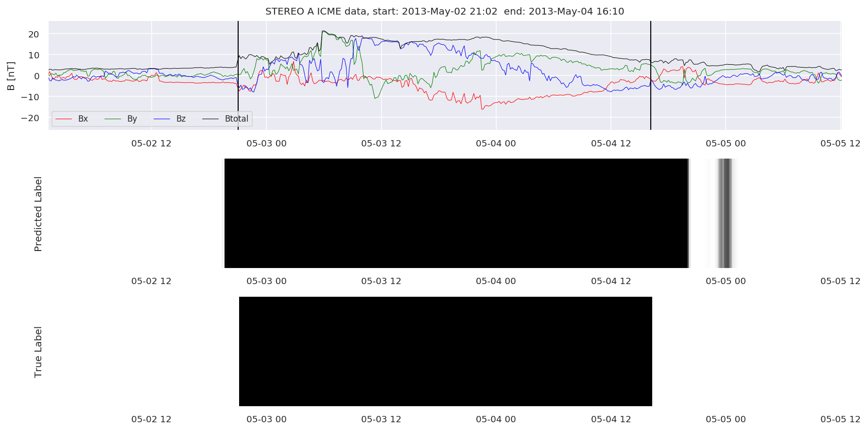The width and height of the screenshot is (868, 431).
Task: Click "05-05 00" tick under magnetic field plot
Action: (x=726, y=144)
